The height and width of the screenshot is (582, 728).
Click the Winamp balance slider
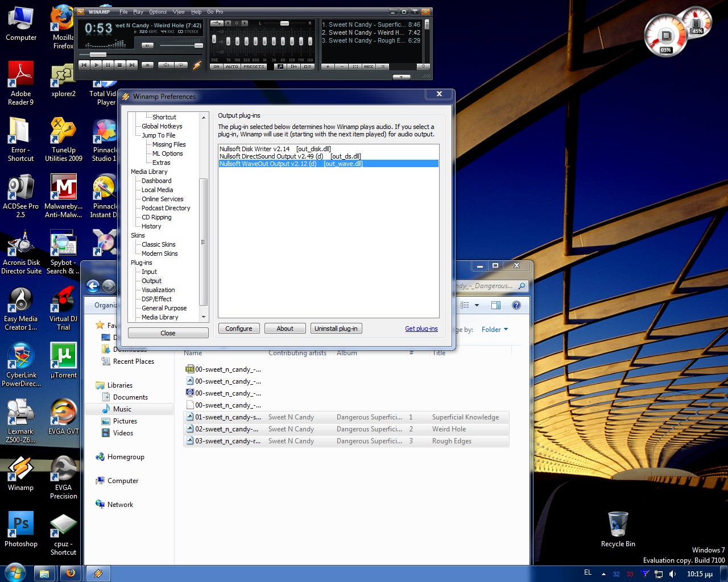285,23
